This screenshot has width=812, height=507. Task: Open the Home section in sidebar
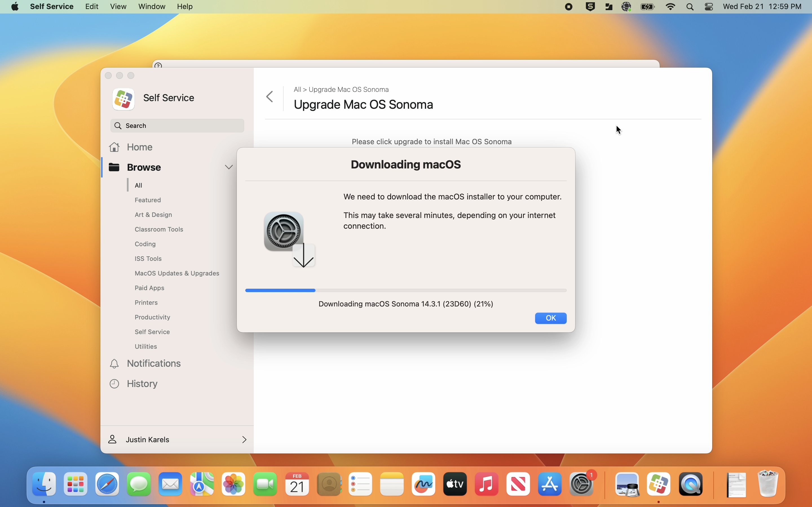(140, 147)
